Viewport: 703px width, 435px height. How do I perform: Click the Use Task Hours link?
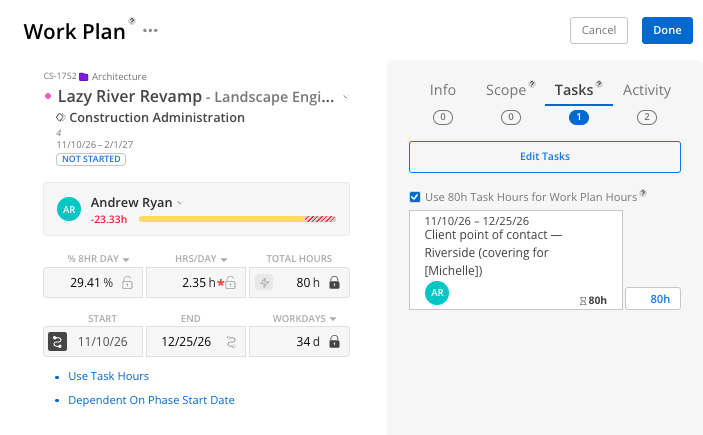pyautogui.click(x=108, y=376)
